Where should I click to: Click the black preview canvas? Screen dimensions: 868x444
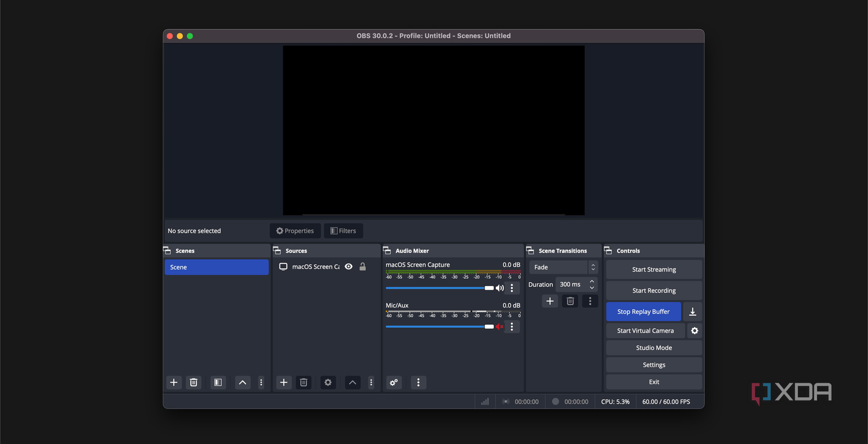coord(433,130)
